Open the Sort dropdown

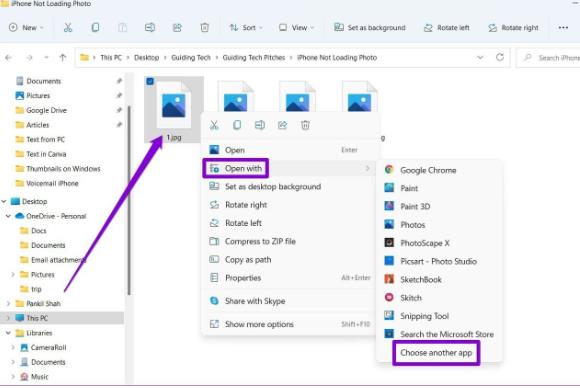pos(246,28)
